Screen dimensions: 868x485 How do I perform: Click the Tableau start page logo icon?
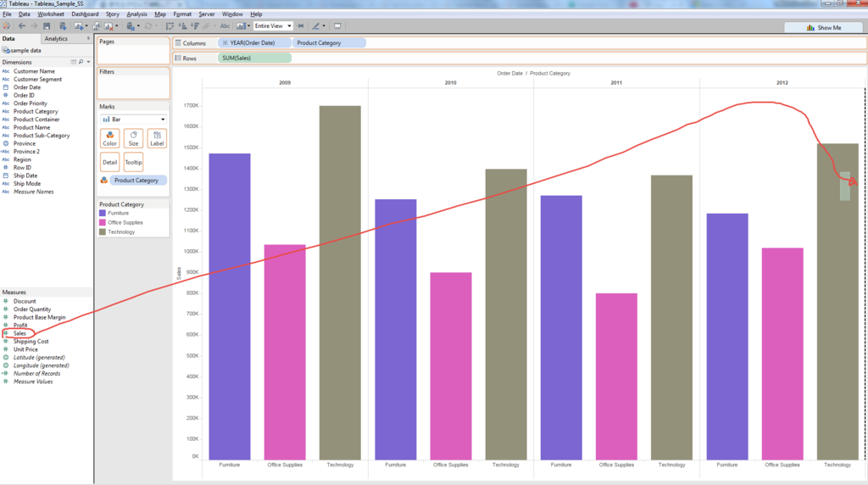(7, 26)
